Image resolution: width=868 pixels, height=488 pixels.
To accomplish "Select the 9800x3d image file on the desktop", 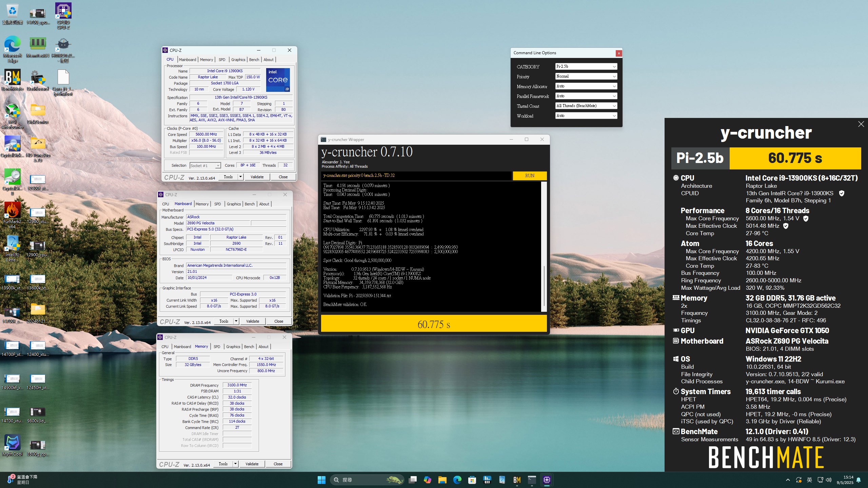I will pos(38,415).
